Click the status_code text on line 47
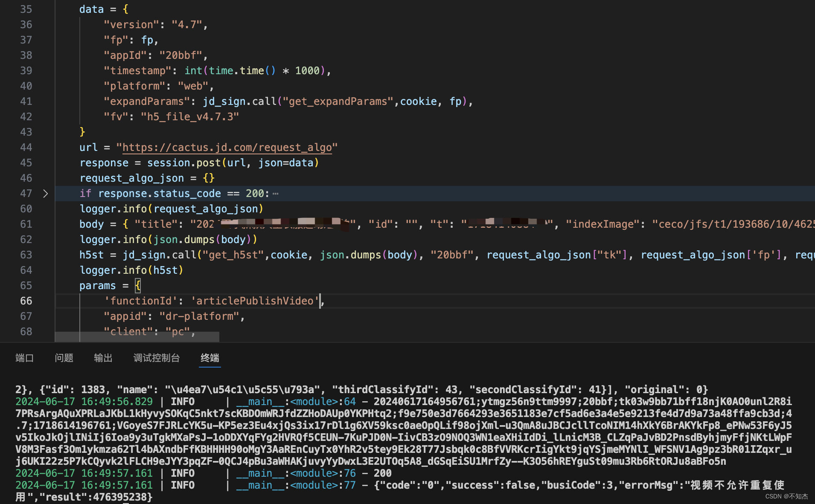The width and height of the screenshot is (815, 504). [x=187, y=194]
